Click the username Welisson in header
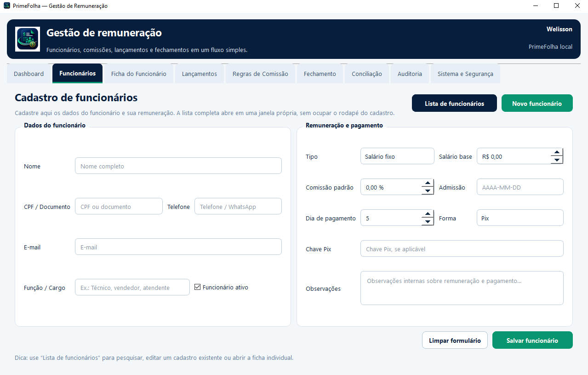Viewport: 588px width, 375px height. [559, 29]
